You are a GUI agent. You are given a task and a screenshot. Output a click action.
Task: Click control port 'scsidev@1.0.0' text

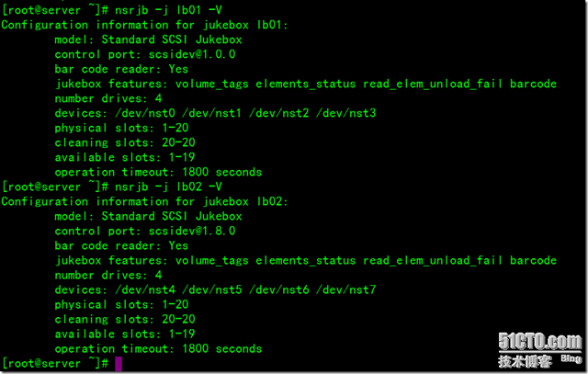192,54
